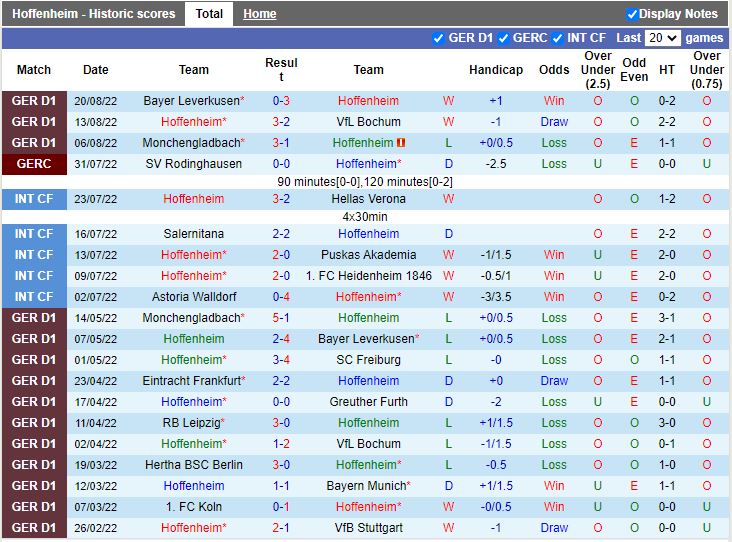
Task: Select the HT column header
Action: (667, 70)
